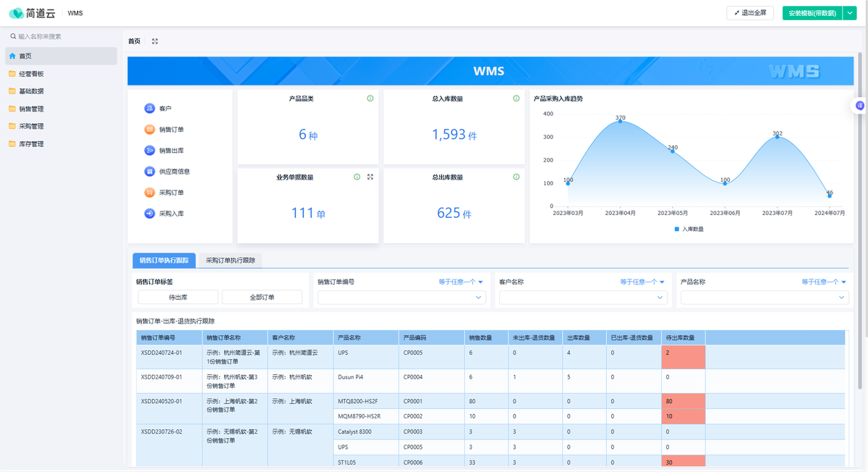Click the 销售出库 shortcut icon
Image resolution: width=868 pixels, height=472 pixels.
click(x=150, y=151)
